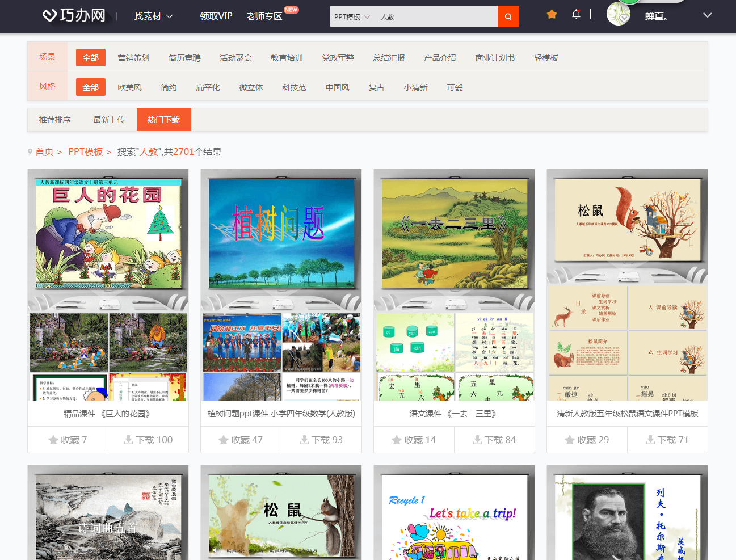Click the star icon beside 收藏 14
736x560 pixels.
(x=397, y=440)
